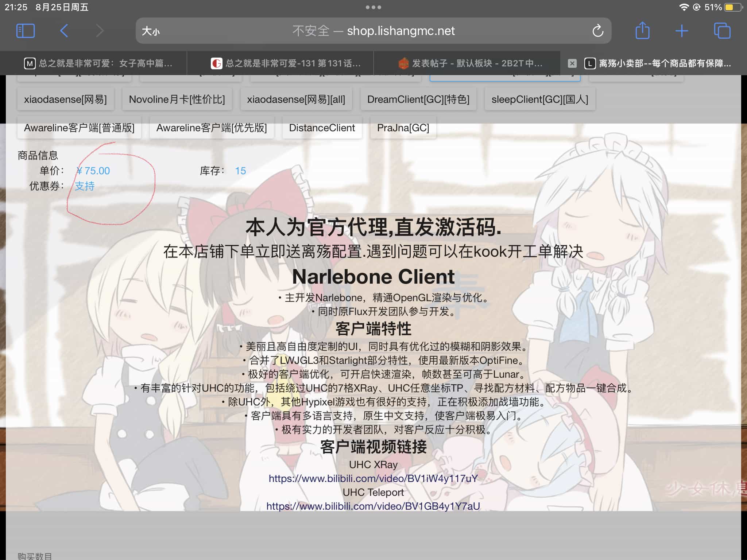This screenshot has height=560, width=747.
Task: Go forward with the forward arrow
Action: tap(100, 31)
